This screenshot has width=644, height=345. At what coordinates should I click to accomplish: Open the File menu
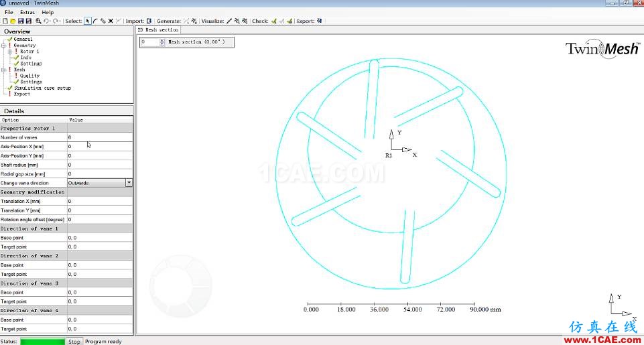pyautogui.click(x=9, y=12)
